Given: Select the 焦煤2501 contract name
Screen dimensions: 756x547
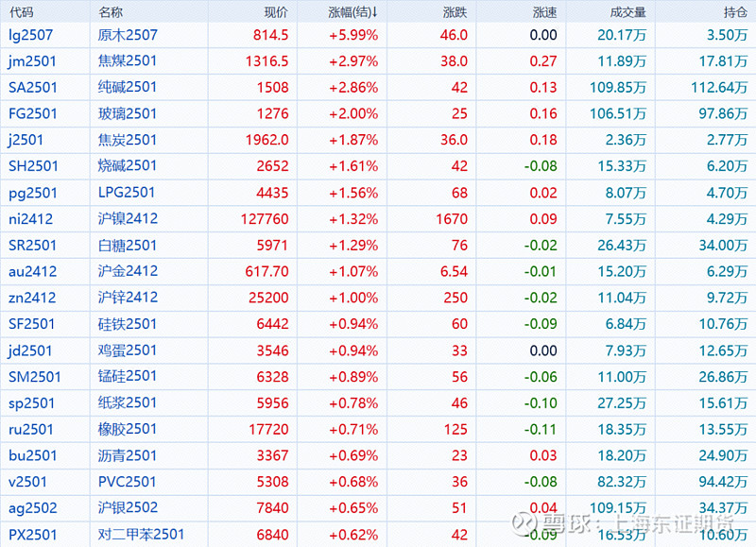Looking at the screenshot, I should click(128, 61).
